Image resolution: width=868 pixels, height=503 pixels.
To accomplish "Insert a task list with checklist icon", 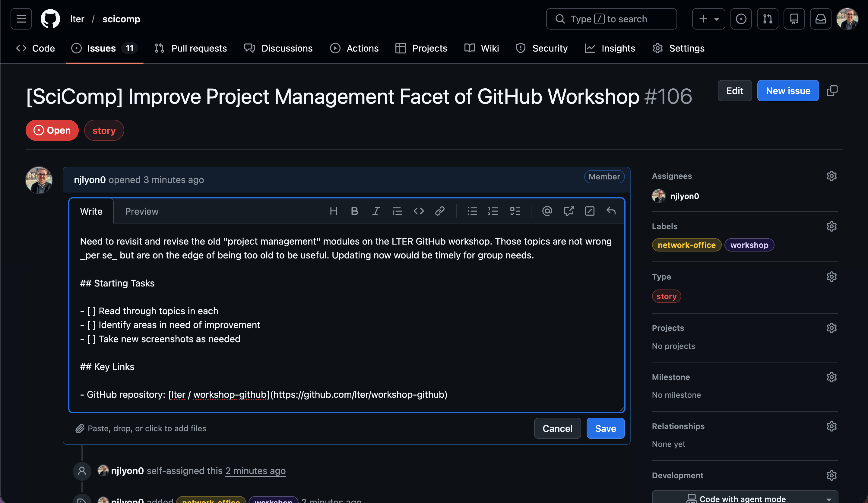I will coord(515,211).
